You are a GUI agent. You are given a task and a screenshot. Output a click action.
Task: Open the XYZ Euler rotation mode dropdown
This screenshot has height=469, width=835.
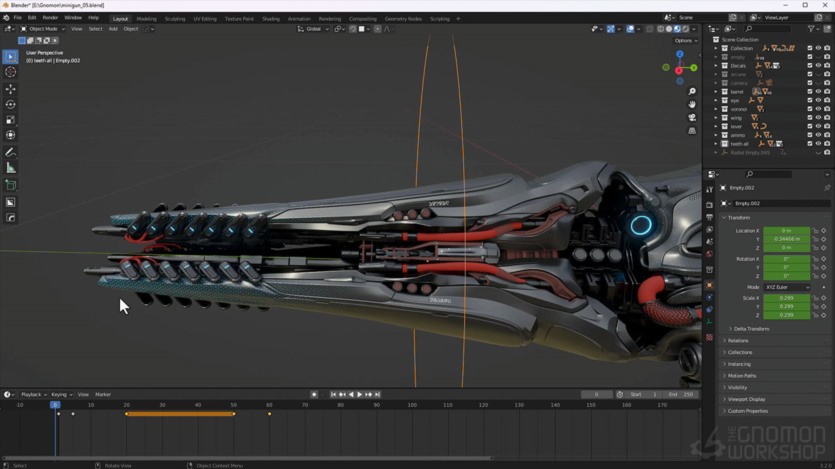[x=787, y=287]
